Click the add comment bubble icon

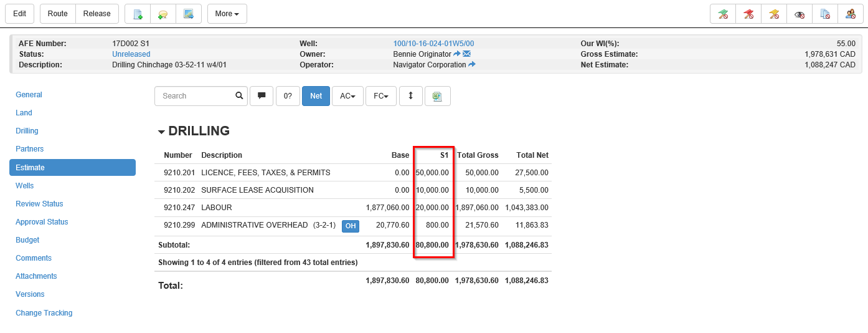163,14
